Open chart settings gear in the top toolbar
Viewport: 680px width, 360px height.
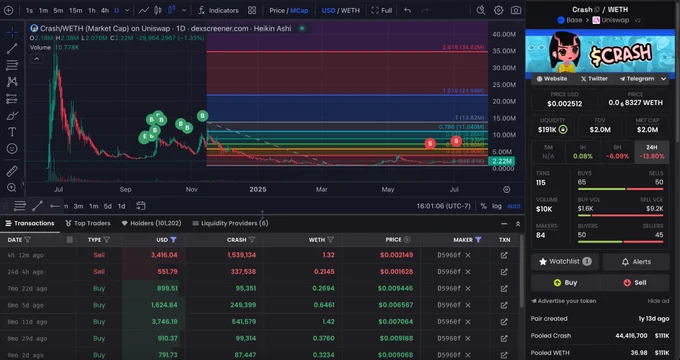[498, 10]
